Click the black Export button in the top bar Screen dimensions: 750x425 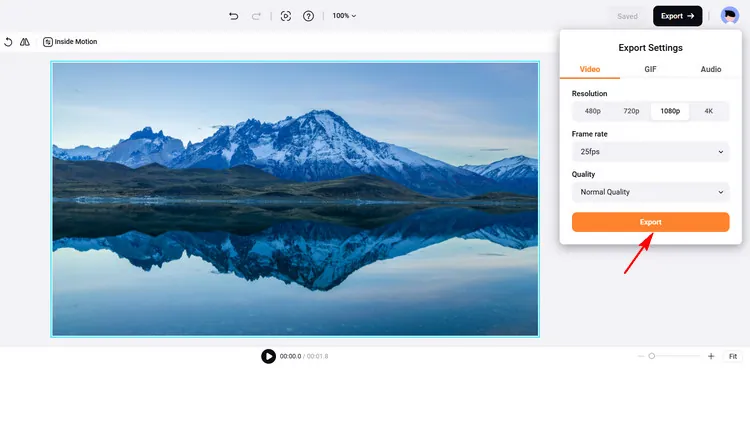(677, 16)
